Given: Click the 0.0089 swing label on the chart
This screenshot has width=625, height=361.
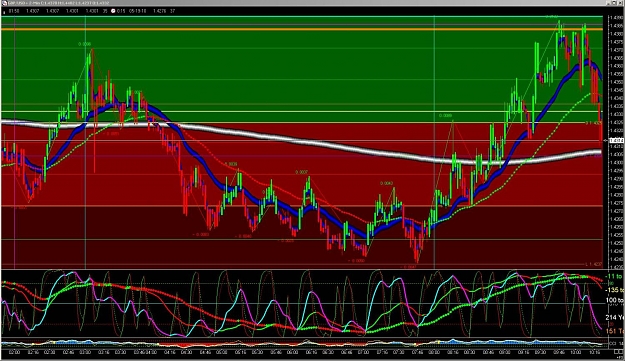Looking at the screenshot, I should click(x=446, y=116).
